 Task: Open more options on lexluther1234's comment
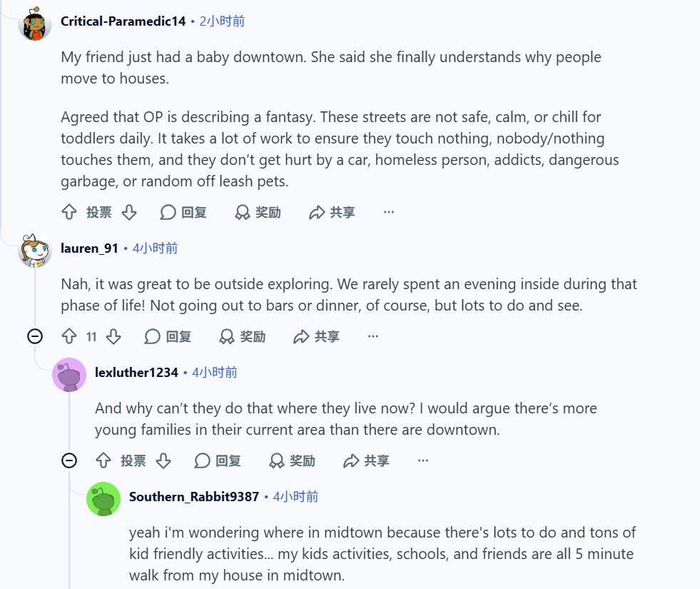[x=423, y=460]
